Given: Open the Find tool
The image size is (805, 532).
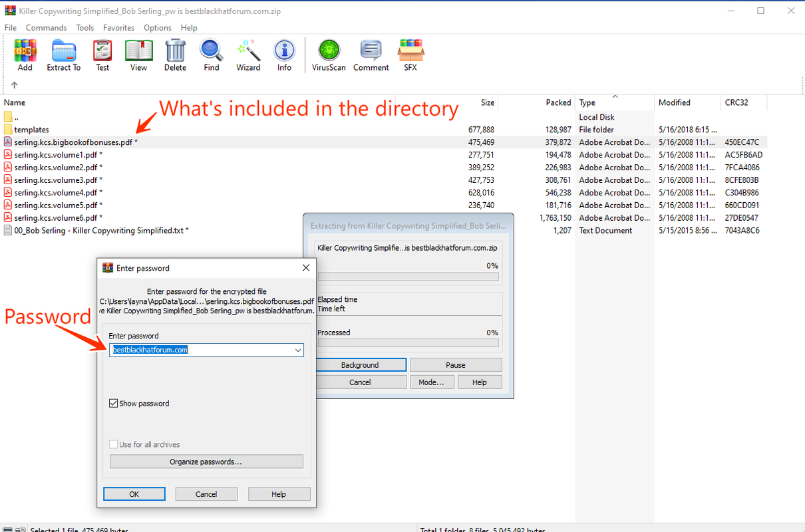Looking at the screenshot, I should [x=212, y=55].
